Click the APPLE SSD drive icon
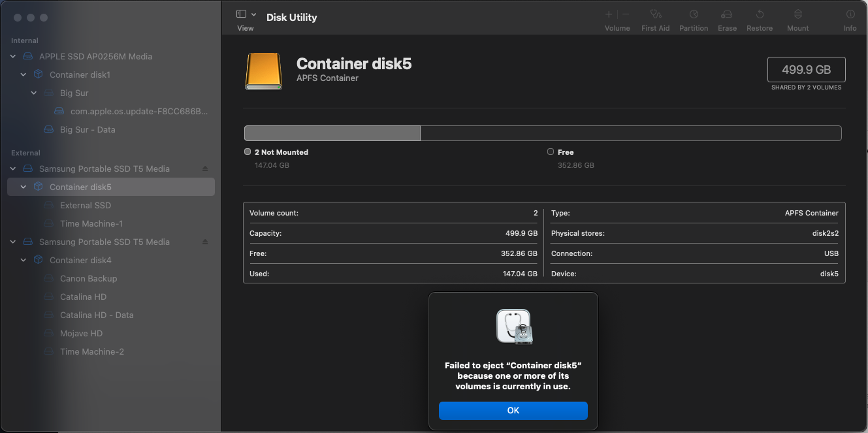868x433 pixels. coord(27,56)
